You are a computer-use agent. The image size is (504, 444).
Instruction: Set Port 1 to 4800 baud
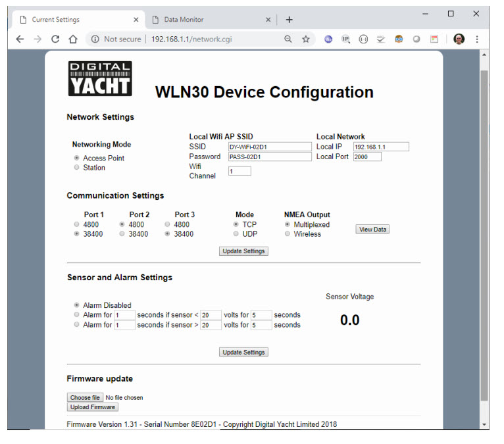(76, 224)
